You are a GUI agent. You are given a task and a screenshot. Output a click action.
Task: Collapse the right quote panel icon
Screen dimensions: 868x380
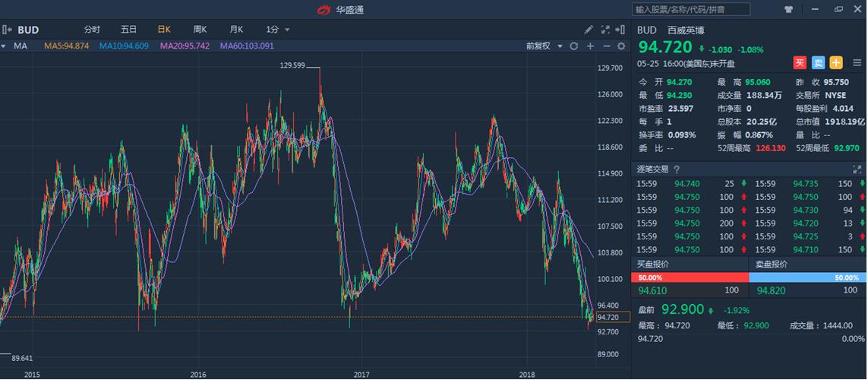621,30
